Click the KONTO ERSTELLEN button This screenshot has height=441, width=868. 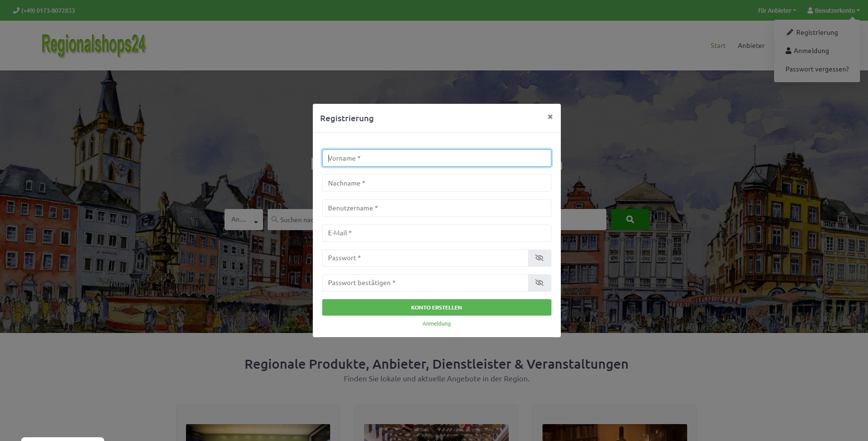point(436,308)
